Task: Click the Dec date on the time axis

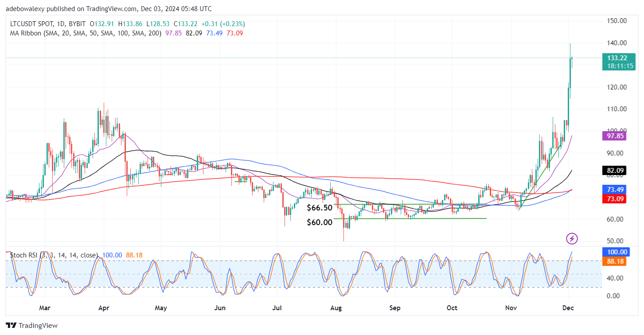Action: coord(568,307)
